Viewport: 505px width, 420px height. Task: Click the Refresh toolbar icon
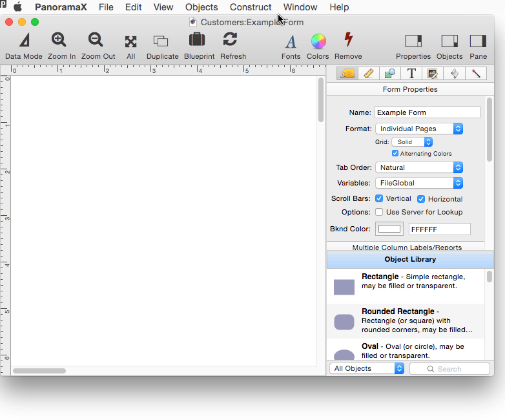tap(230, 39)
